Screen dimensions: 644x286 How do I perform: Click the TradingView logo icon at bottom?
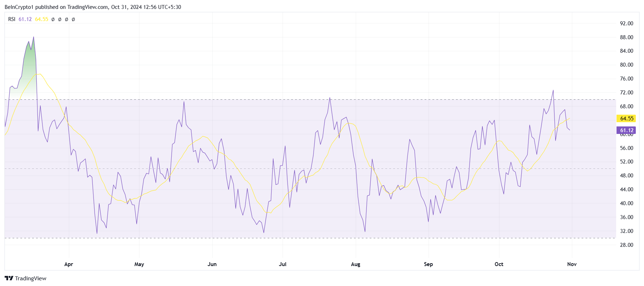[9, 278]
